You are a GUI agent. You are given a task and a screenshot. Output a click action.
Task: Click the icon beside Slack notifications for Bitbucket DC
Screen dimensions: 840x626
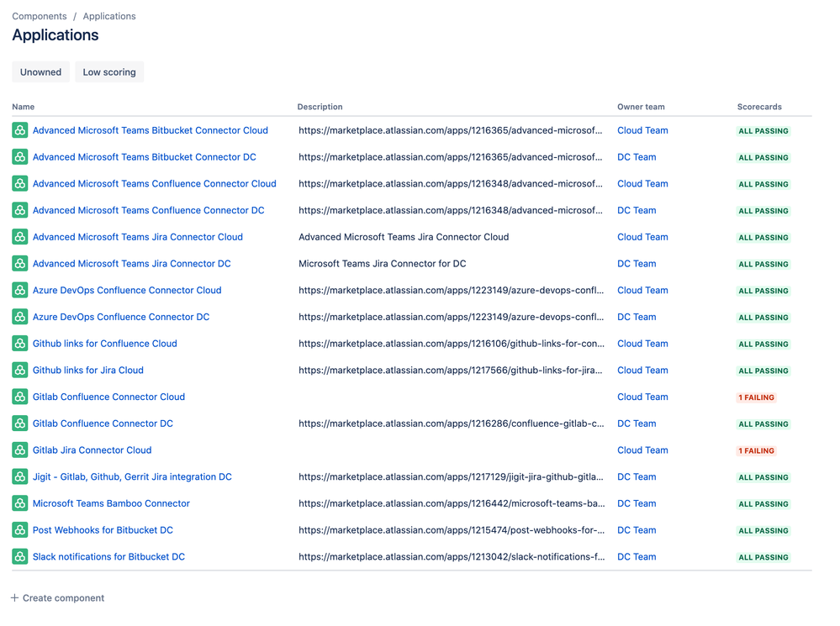[19, 556]
